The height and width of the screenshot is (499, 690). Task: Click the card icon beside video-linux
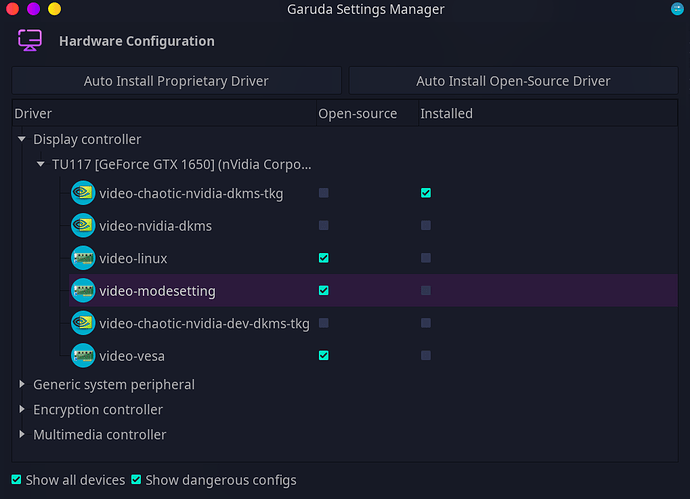point(83,258)
